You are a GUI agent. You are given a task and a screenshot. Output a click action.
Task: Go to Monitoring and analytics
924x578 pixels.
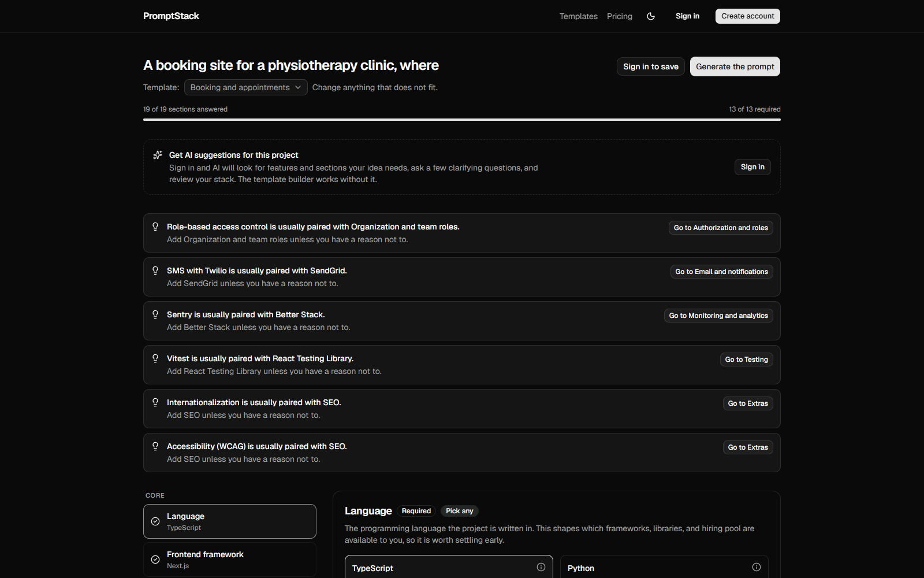click(x=718, y=316)
